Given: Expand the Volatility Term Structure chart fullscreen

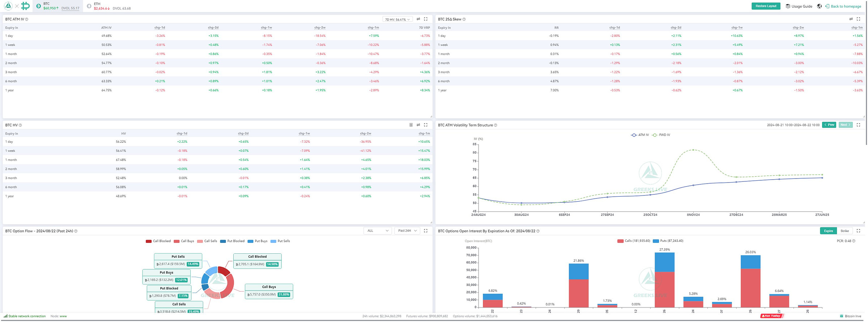Looking at the screenshot, I should [858, 125].
